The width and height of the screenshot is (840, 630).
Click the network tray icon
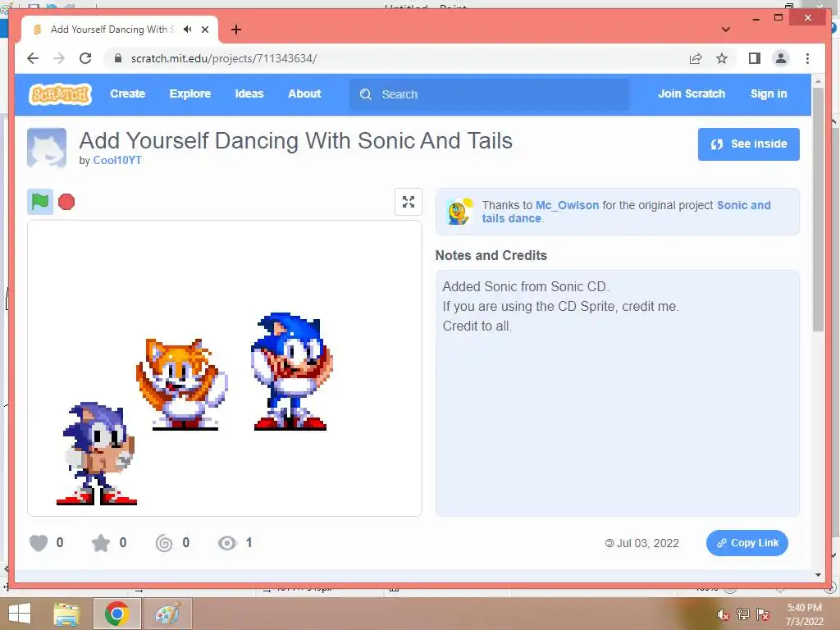pyautogui.click(x=743, y=614)
